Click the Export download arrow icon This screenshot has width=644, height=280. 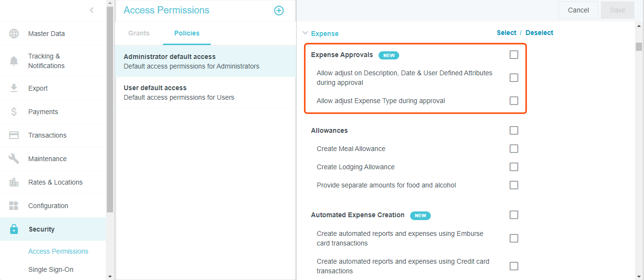(x=14, y=88)
